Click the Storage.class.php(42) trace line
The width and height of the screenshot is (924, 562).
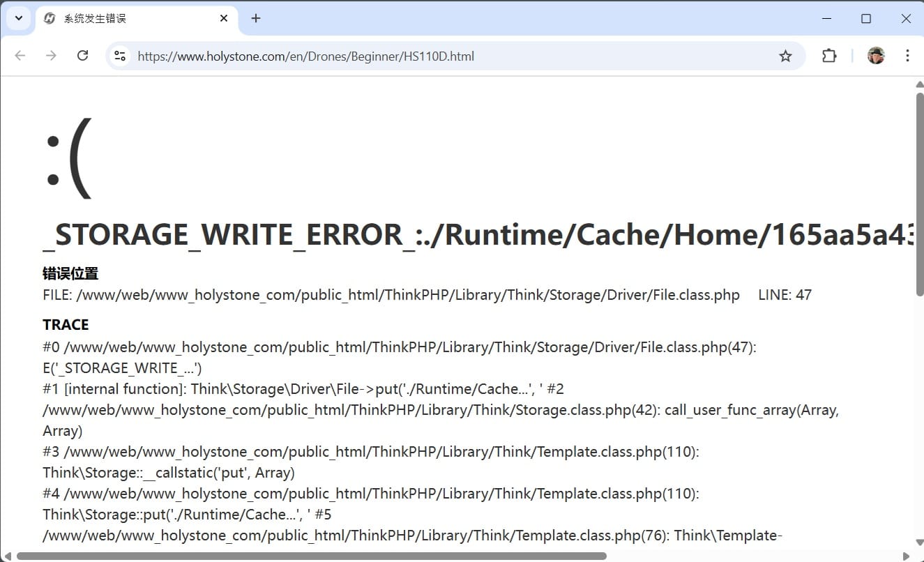[x=441, y=410]
